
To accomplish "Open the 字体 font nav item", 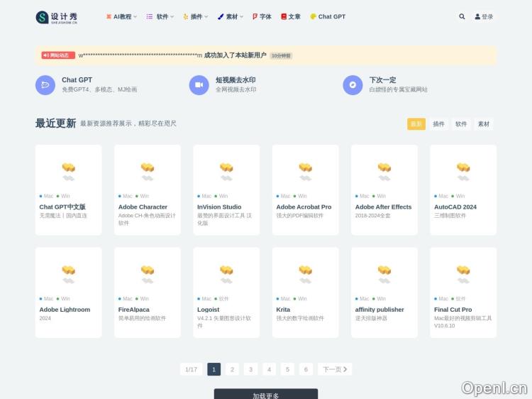I will pyautogui.click(x=262, y=16).
